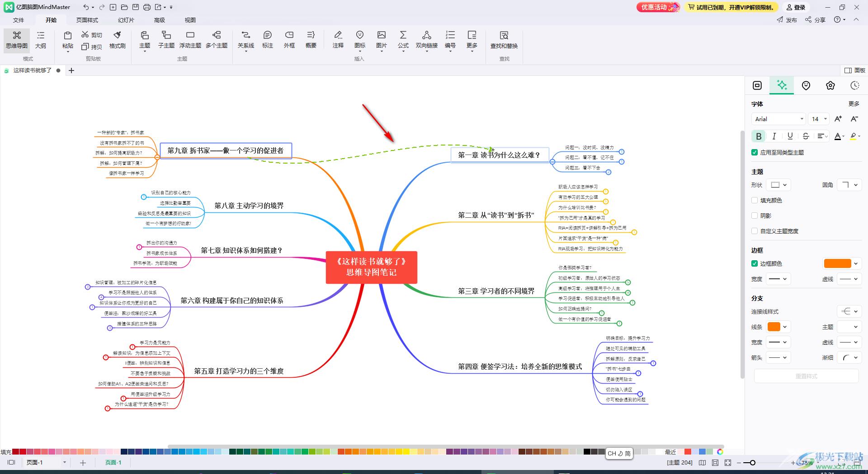Enable 阴影 shadow checkbox

(755, 216)
